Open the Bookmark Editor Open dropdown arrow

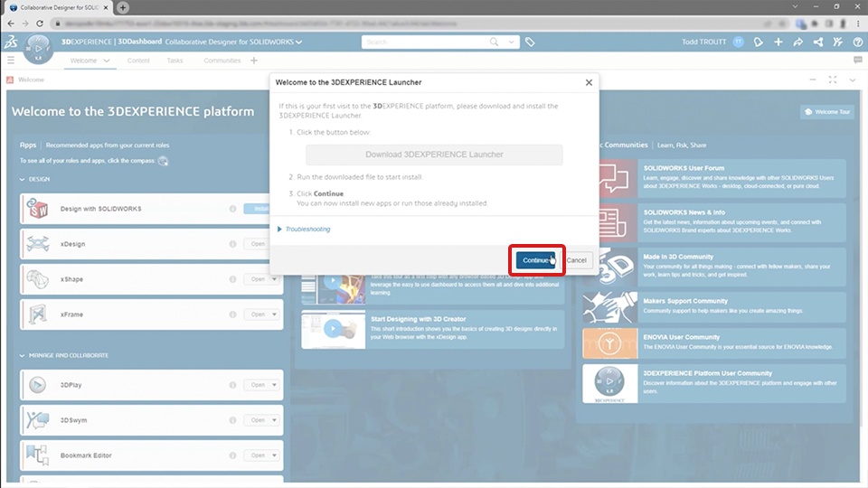[x=274, y=455]
